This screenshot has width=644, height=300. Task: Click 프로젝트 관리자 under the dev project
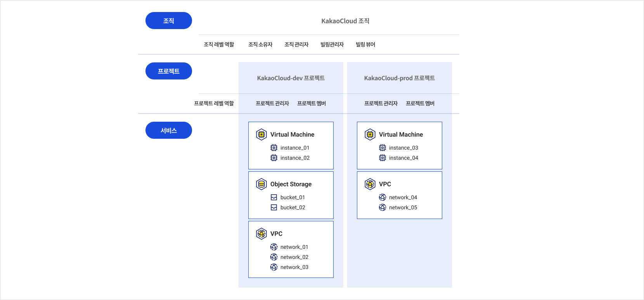pyautogui.click(x=272, y=103)
